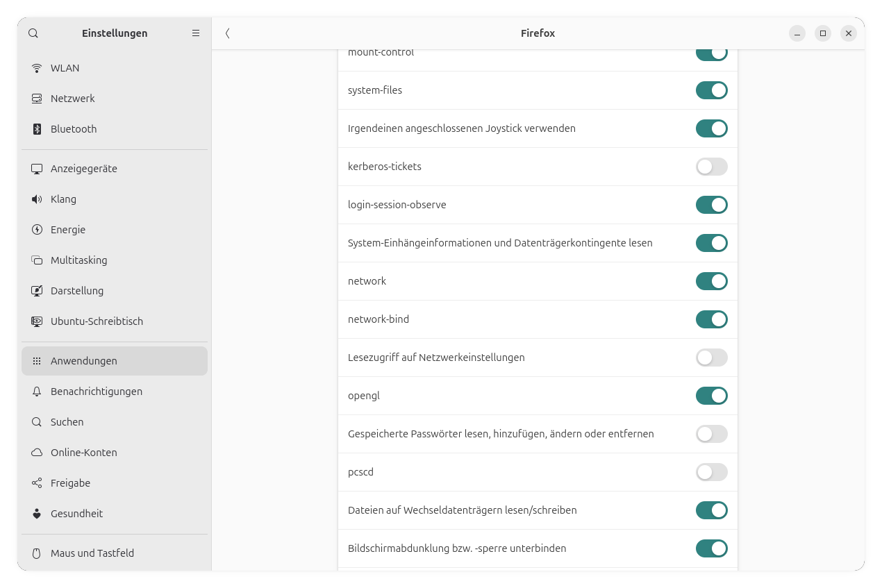Screen dimensions: 882x588
Task: Click the pcscd row label
Action: pos(360,472)
